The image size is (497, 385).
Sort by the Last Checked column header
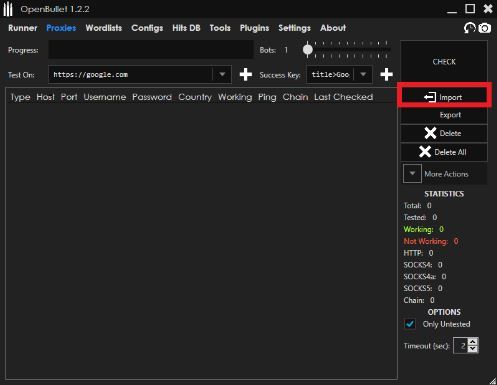click(x=344, y=97)
